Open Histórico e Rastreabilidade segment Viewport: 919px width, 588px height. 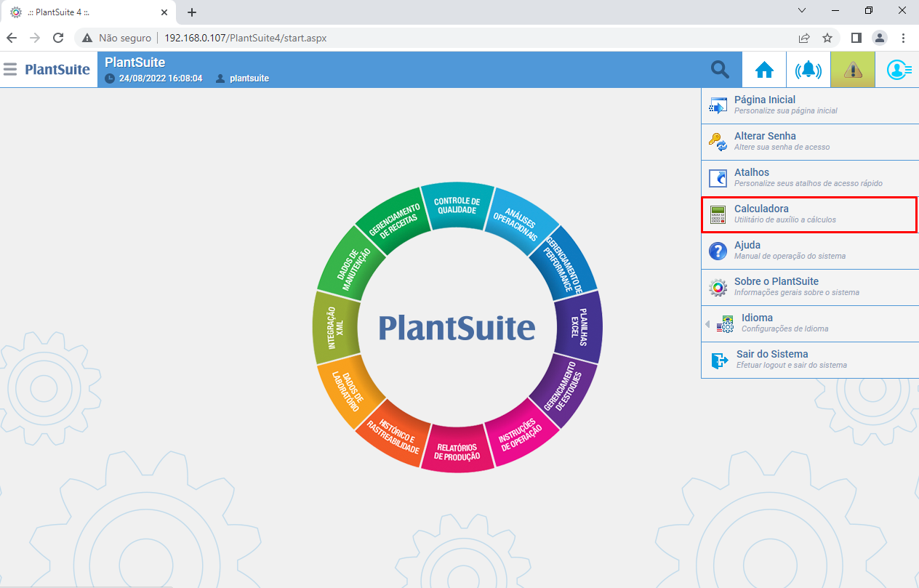395,432
